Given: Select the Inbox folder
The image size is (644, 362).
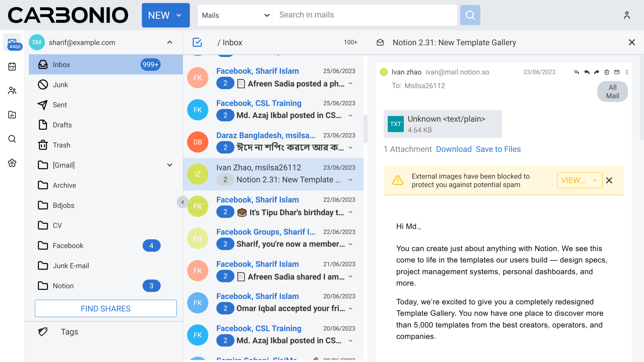Looking at the screenshot, I should tap(106, 65).
